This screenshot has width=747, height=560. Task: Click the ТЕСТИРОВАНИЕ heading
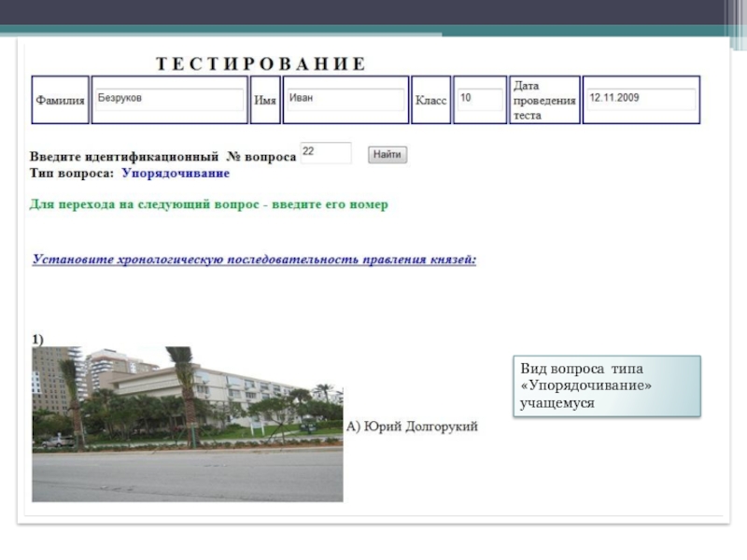261,63
